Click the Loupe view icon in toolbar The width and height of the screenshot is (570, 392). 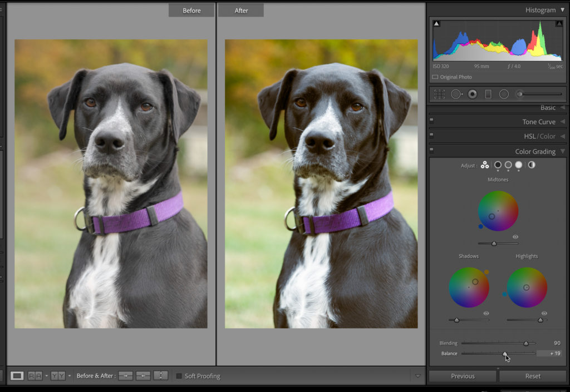17,376
